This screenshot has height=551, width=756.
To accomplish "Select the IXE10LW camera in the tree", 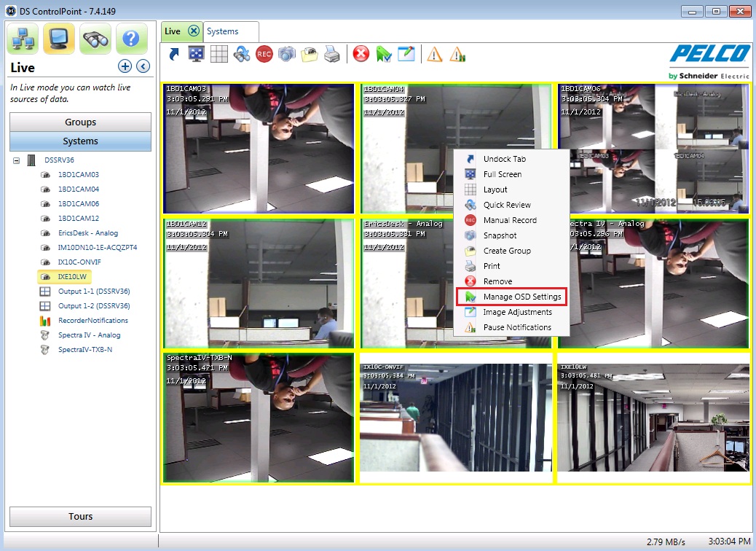I will point(66,276).
